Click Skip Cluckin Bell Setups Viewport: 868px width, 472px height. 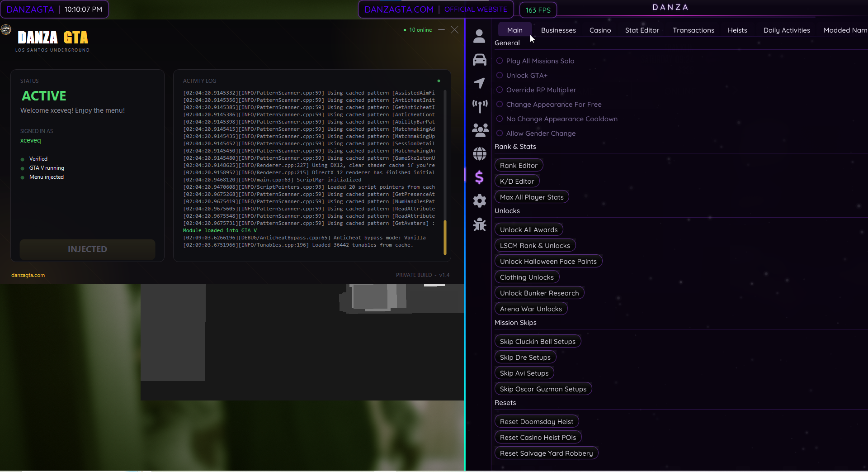(538, 342)
